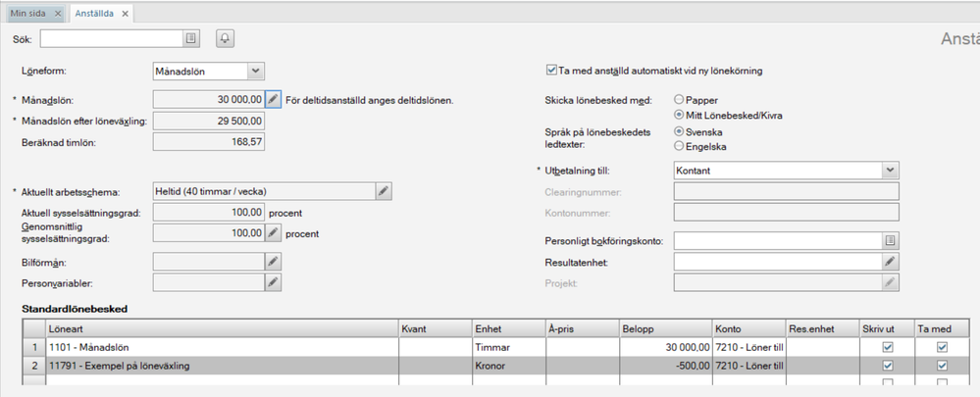
Task: Select Papper radio button for lönebesked
Action: tap(679, 100)
